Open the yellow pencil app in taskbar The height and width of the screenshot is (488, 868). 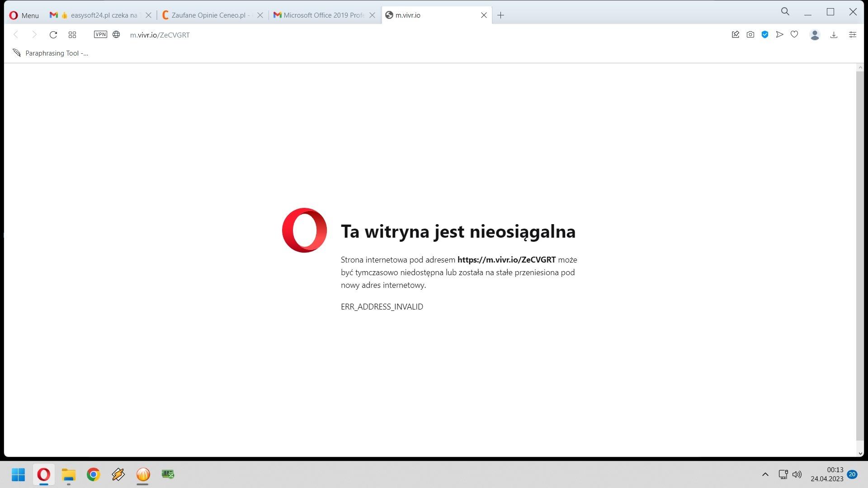118,474
